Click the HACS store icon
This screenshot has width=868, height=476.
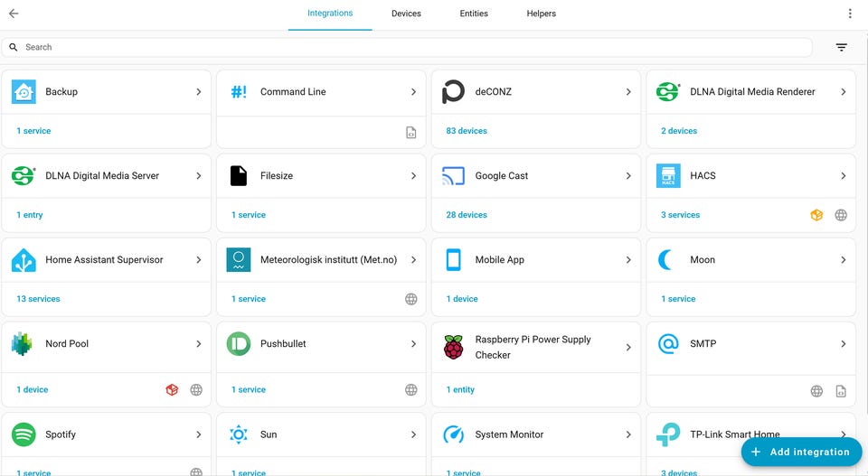click(x=668, y=176)
